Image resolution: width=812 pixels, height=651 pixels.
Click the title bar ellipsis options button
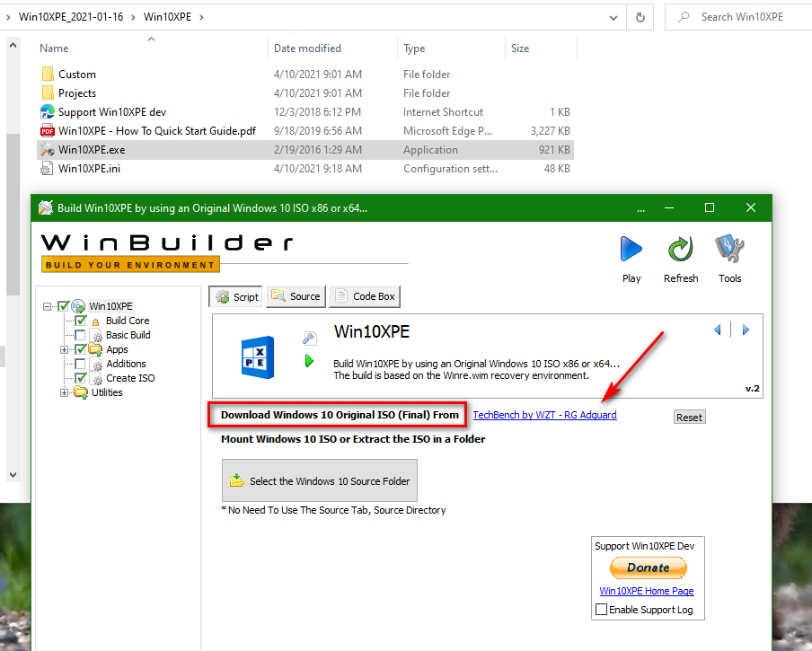click(641, 208)
